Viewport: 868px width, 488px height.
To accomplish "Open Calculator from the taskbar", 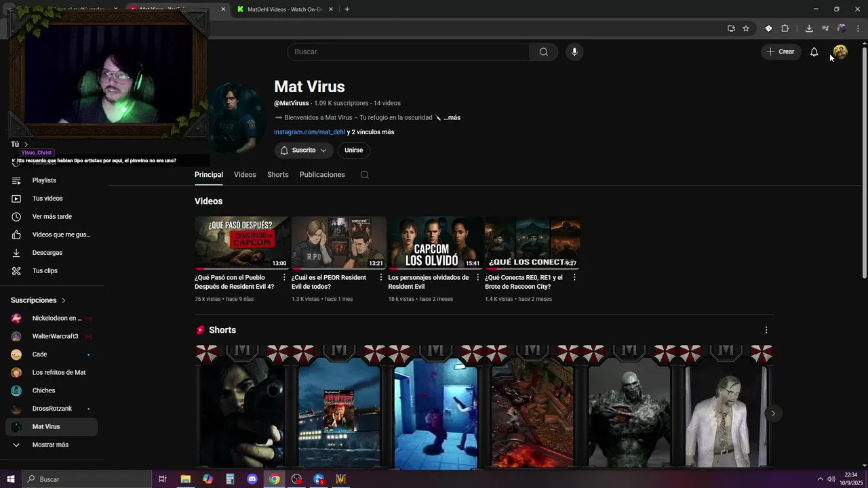I will click(230, 479).
